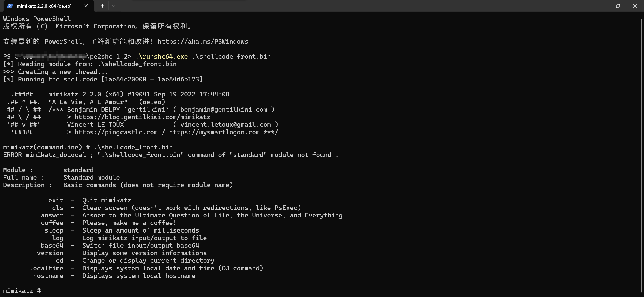This screenshot has width=644, height=297.
Task: Click the benjamin@gentilkiwi.com email address
Action: click(x=224, y=110)
